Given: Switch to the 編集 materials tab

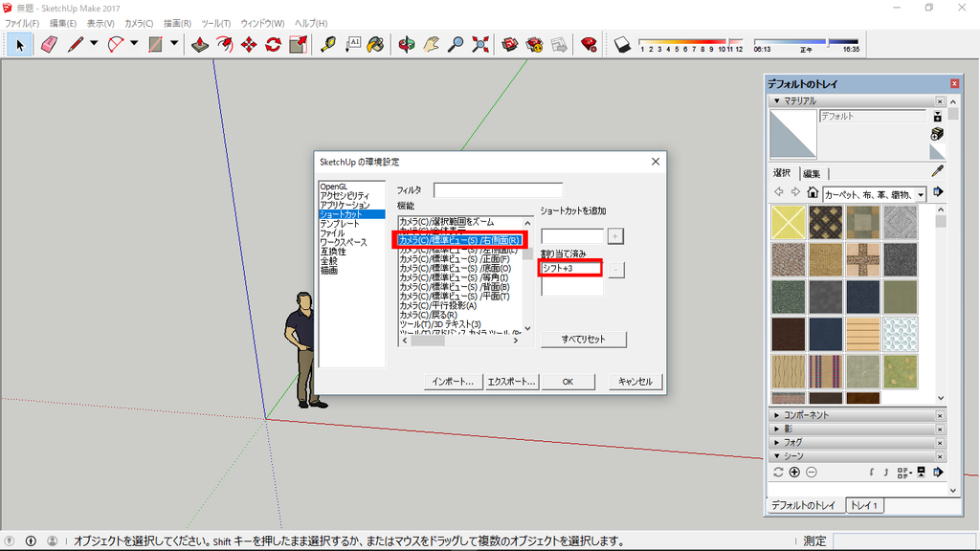Looking at the screenshot, I should click(812, 174).
